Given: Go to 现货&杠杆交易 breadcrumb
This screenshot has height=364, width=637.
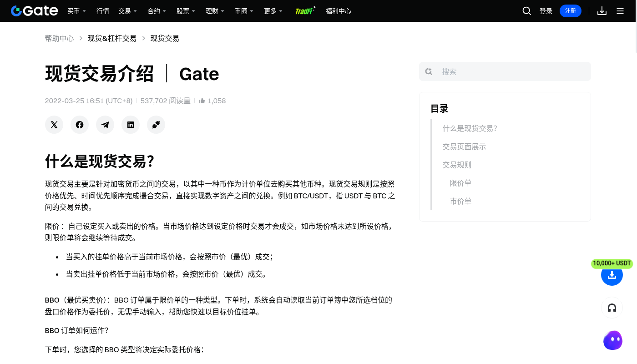Looking at the screenshot, I should (x=112, y=38).
